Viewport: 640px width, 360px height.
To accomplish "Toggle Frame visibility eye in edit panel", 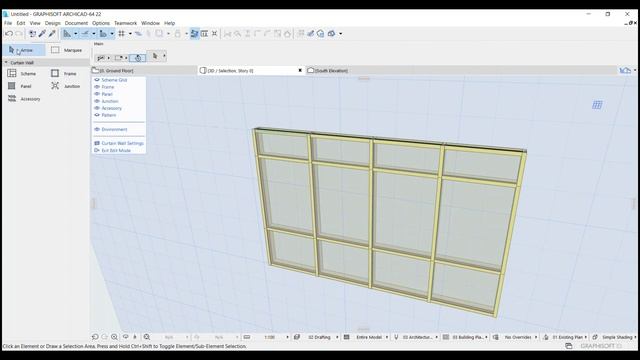I will (97, 87).
